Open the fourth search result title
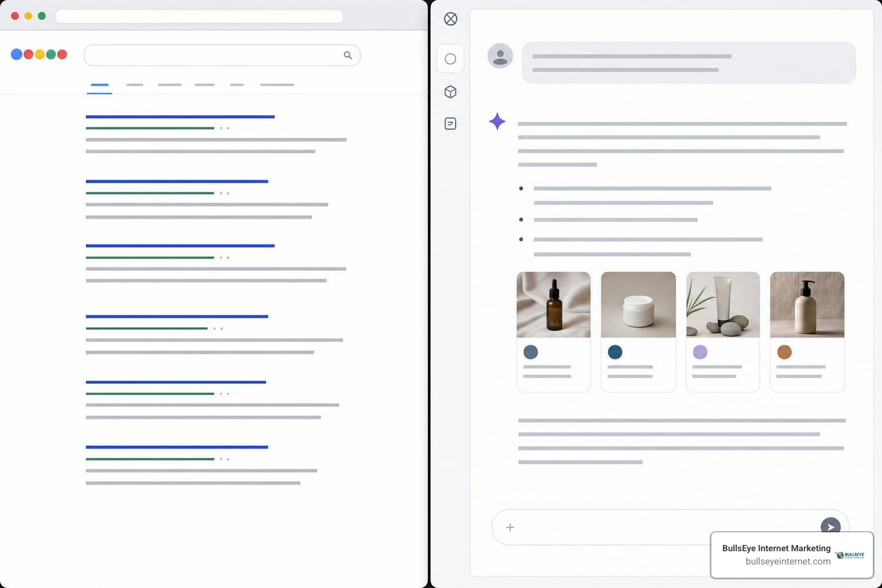This screenshot has width=882, height=588. pyautogui.click(x=177, y=316)
